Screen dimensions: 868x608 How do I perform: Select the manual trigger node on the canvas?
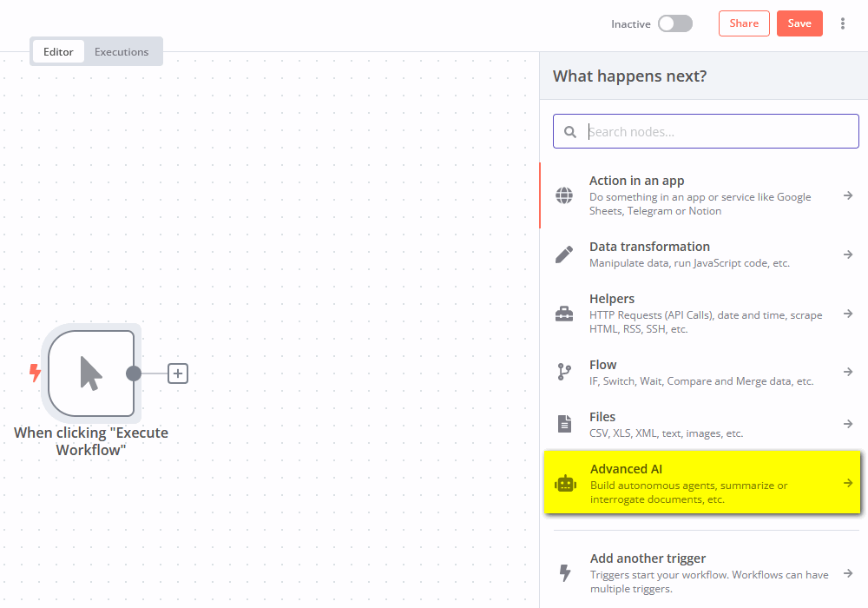pyautogui.click(x=91, y=373)
